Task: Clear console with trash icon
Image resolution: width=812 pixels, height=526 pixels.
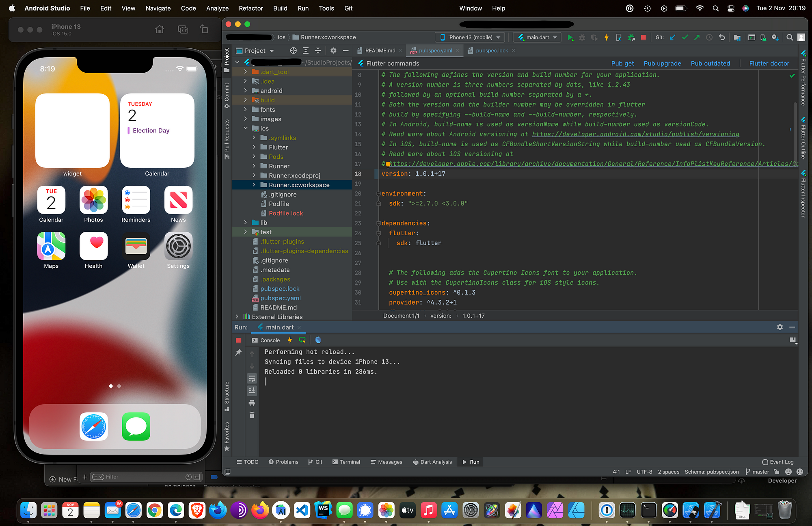Action: [x=252, y=415]
